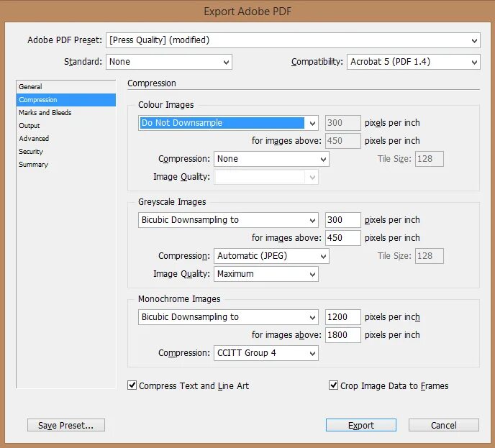Open Greyscale Images Bicubic Downsampling dropdown
This screenshot has width=495, height=448.
[228, 220]
